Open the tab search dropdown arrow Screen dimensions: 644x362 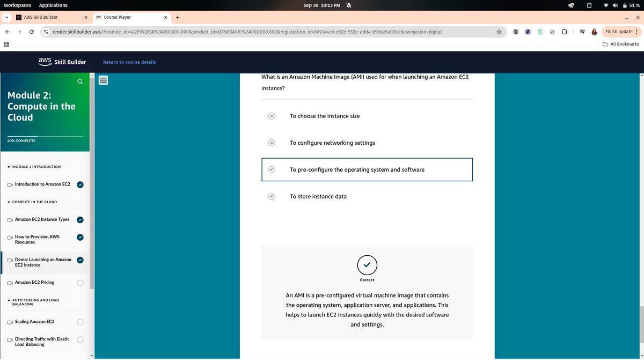6,17
